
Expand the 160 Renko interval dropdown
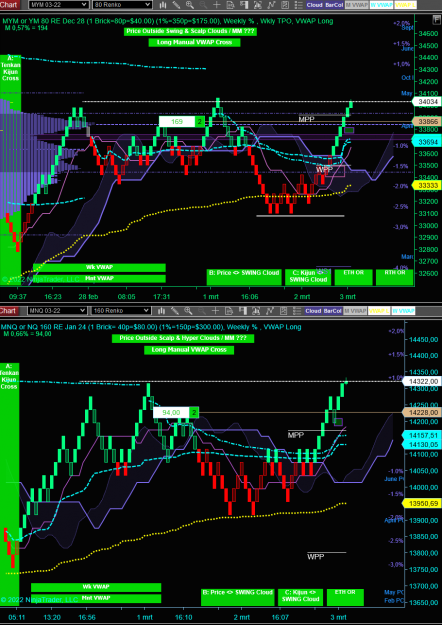coord(122,311)
